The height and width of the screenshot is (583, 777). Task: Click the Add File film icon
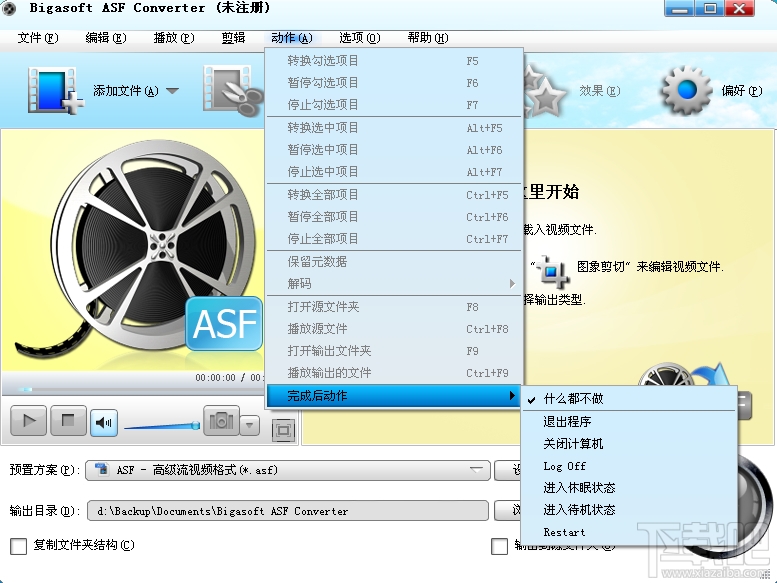pyautogui.click(x=55, y=91)
